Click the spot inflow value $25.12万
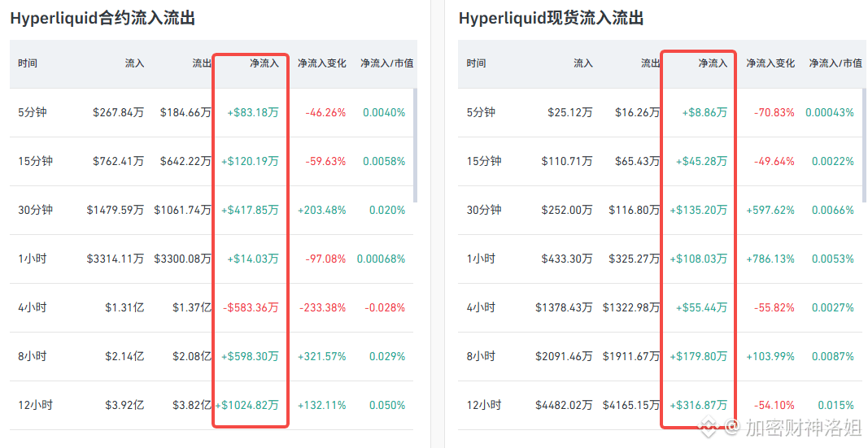 (x=570, y=112)
